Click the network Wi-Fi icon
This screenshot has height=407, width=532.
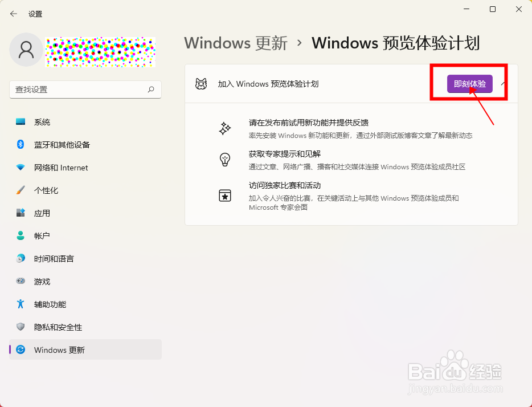point(21,168)
